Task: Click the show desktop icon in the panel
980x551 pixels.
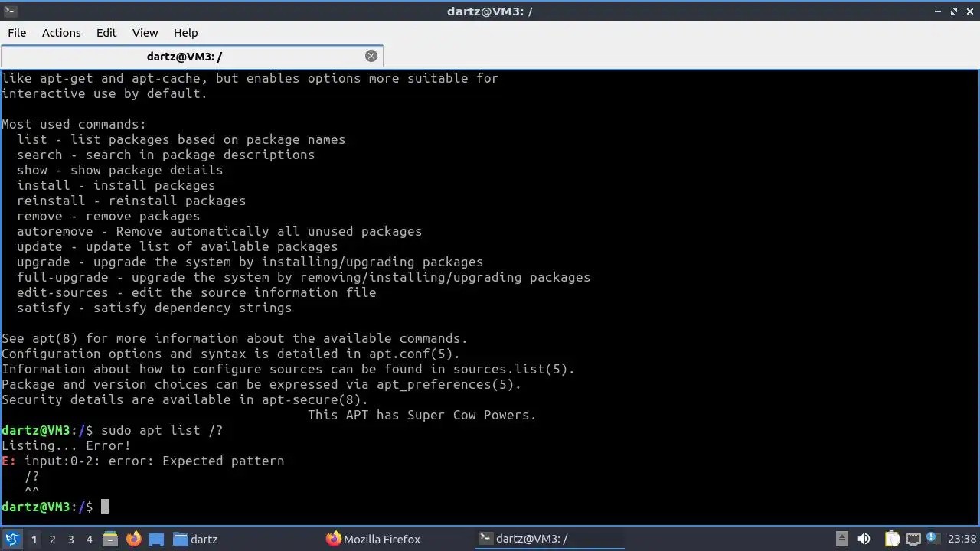Action: pos(156,539)
